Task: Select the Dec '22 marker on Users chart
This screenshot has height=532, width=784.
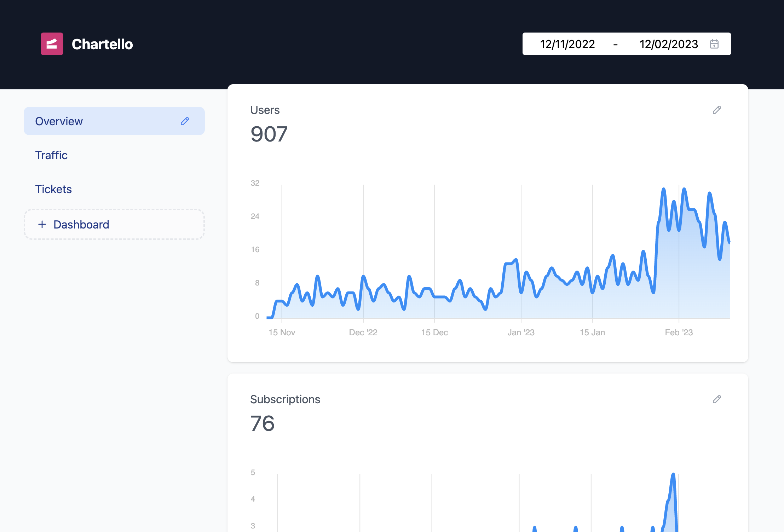Action: (x=363, y=332)
